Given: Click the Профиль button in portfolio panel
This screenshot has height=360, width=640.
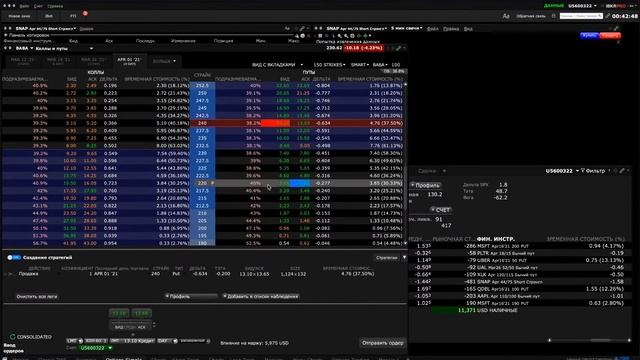Looking at the screenshot, I should (x=425, y=185).
